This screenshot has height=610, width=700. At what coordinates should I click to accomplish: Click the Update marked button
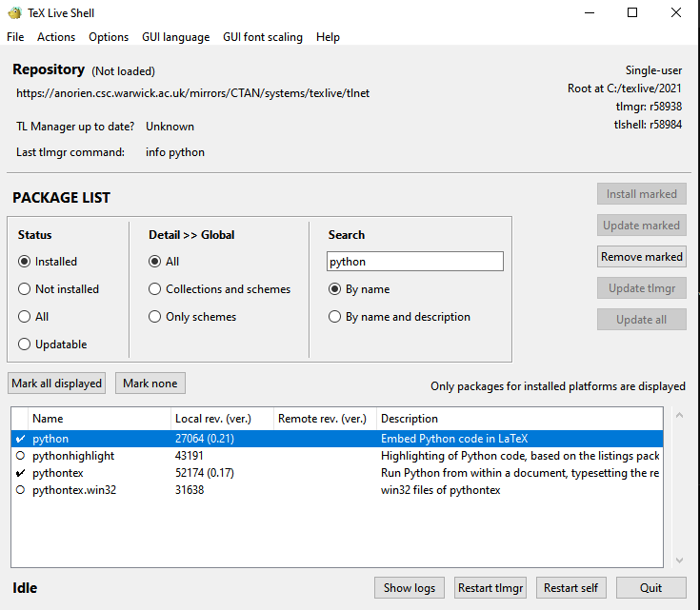tap(642, 226)
